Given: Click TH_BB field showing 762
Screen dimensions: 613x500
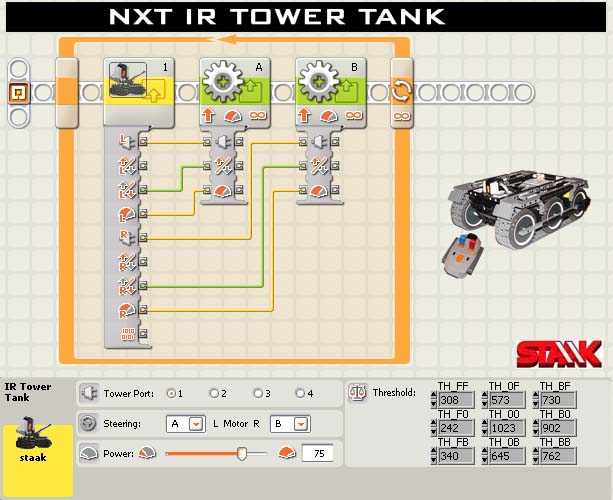Looking at the screenshot, I should [x=558, y=456].
